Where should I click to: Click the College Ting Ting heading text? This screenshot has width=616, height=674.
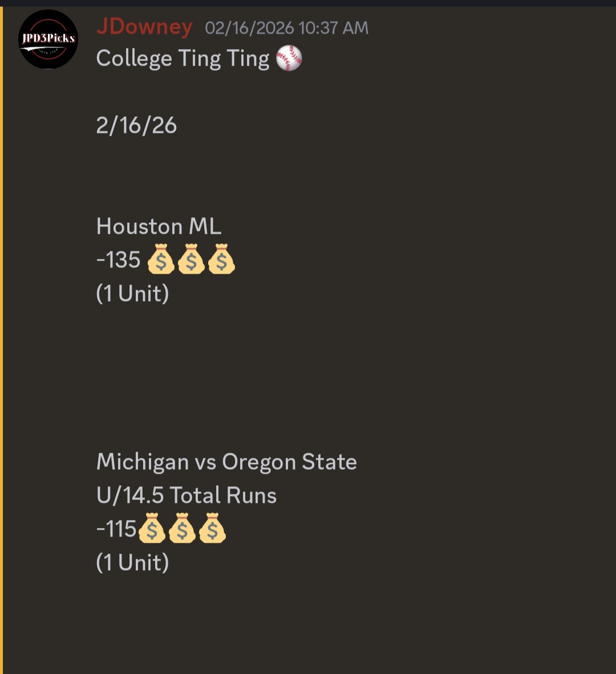click(183, 59)
